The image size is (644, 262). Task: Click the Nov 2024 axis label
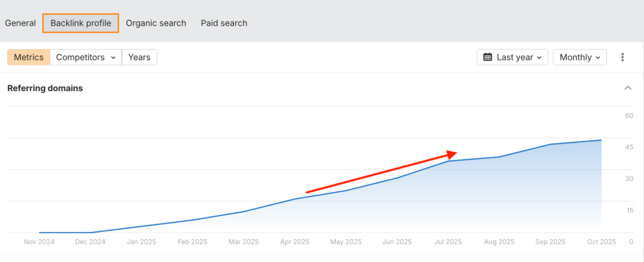(x=39, y=242)
